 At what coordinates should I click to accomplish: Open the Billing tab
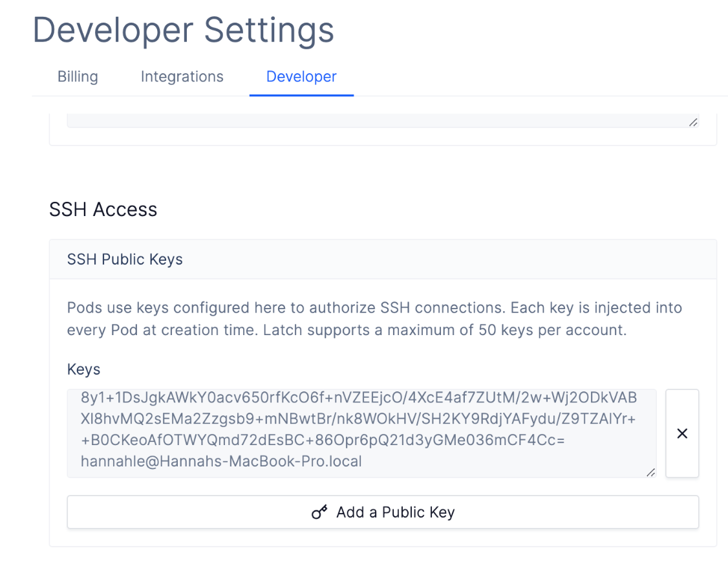(78, 76)
